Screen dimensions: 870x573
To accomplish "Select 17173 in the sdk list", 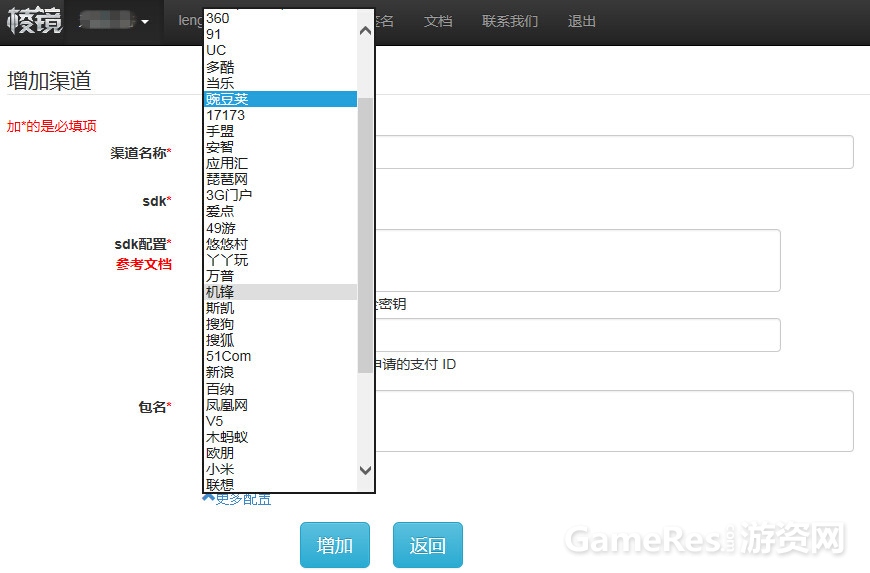I will (x=281, y=115).
